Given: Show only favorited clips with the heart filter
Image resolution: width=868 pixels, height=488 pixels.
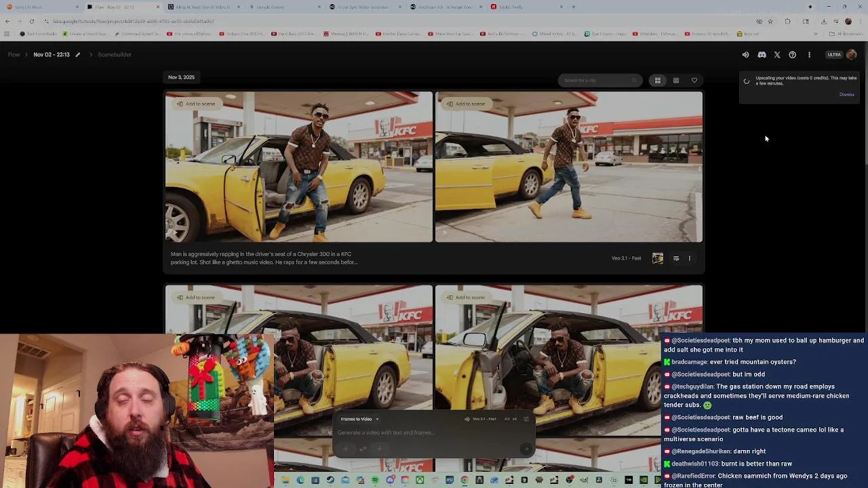Looking at the screenshot, I should (694, 80).
